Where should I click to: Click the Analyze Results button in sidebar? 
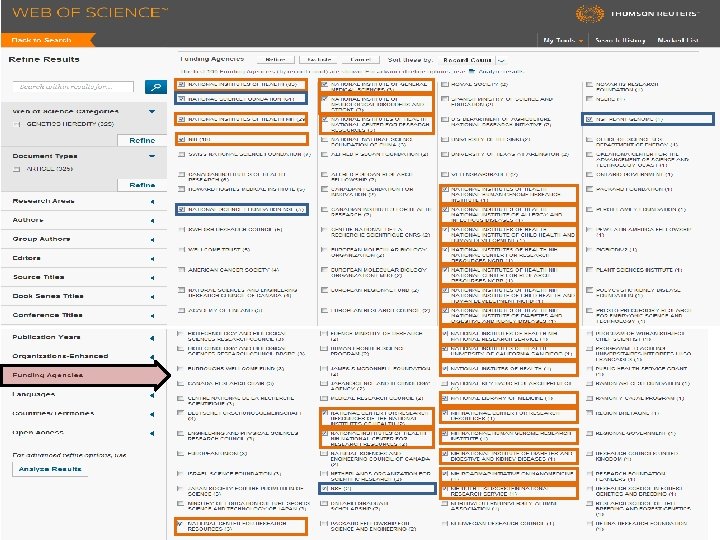click(50, 469)
